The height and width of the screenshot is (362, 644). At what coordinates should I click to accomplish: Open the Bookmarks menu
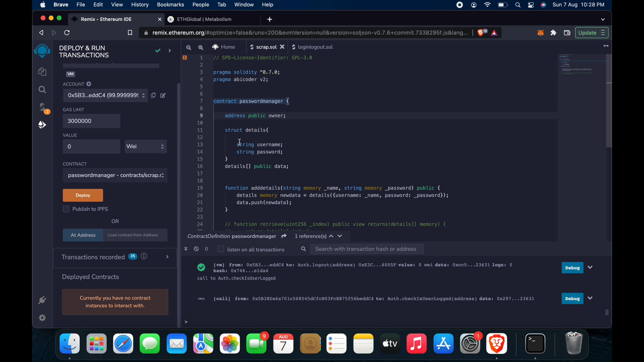pyautogui.click(x=170, y=5)
